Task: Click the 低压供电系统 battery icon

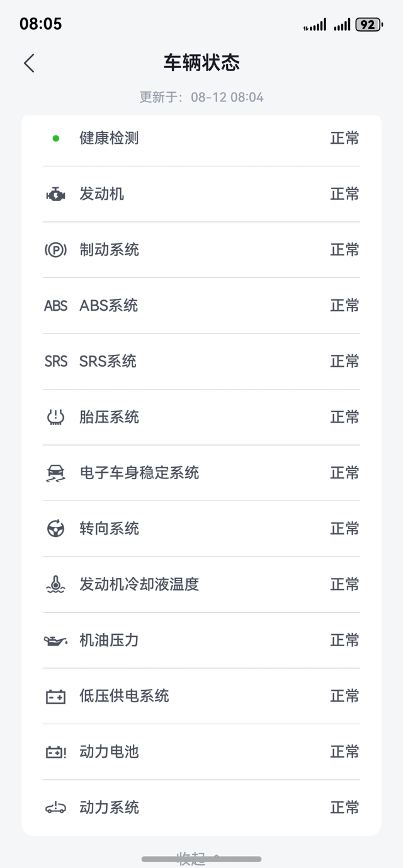Action: (56, 696)
